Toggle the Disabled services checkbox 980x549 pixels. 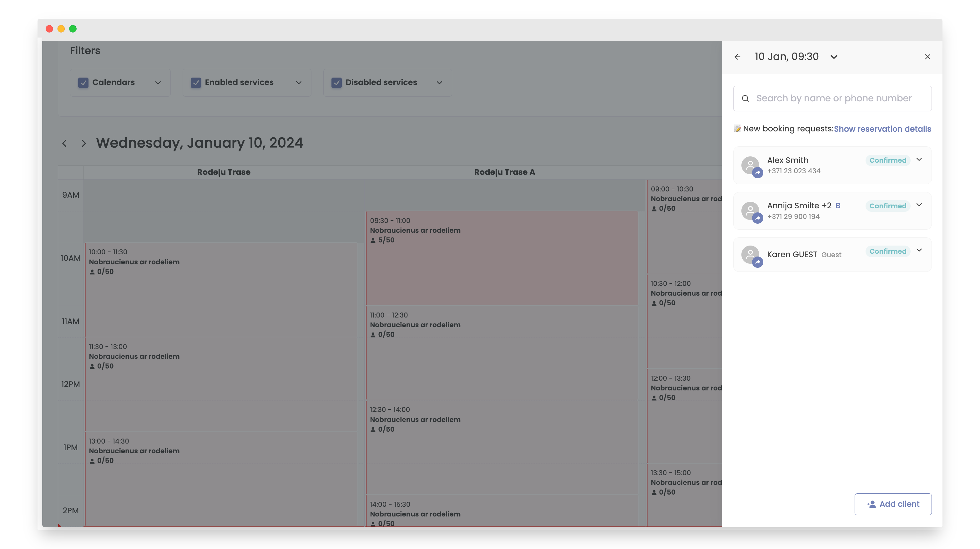pyautogui.click(x=336, y=83)
